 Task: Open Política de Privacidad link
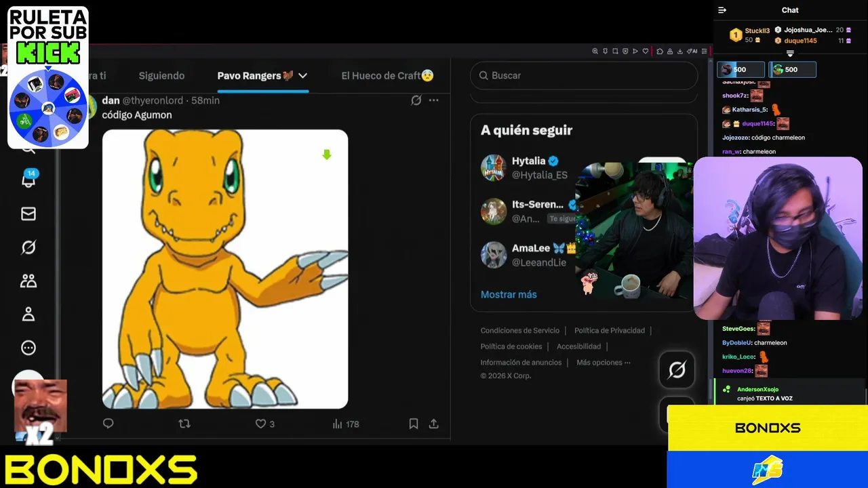[610, 331]
